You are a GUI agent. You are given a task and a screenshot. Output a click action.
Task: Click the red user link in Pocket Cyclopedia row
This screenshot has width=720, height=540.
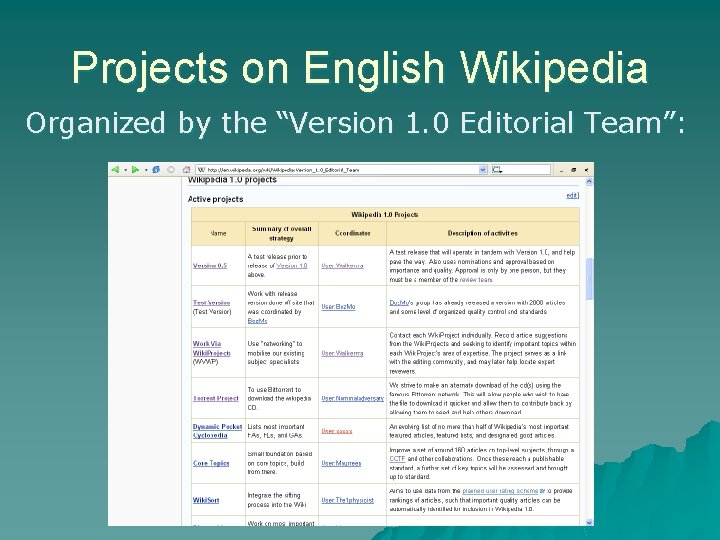click(337, 431)
